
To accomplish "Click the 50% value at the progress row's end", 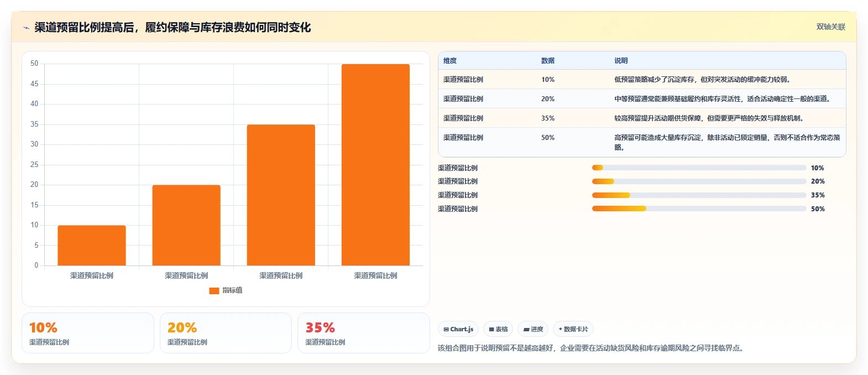I will pyautogui.click(x=818, y=209).
